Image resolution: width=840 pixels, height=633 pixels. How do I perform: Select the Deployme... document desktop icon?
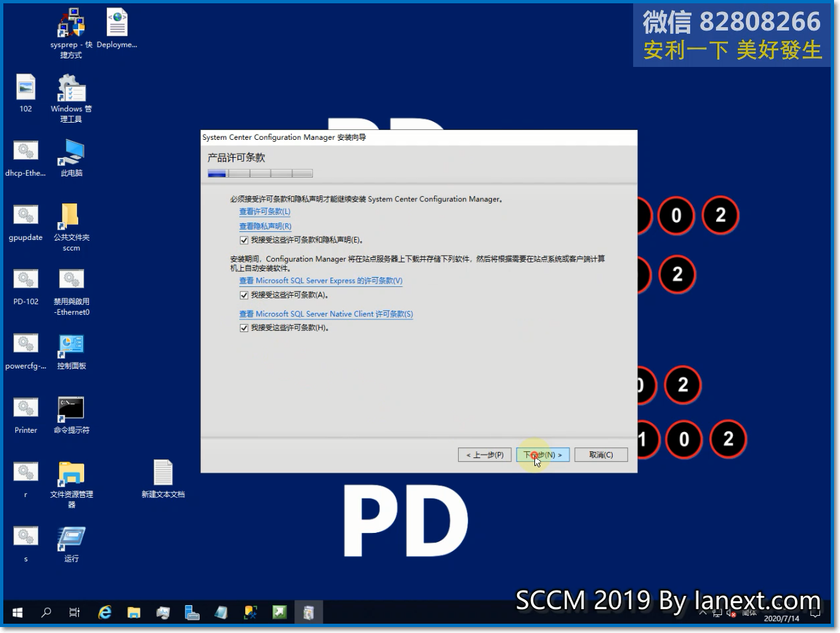[117, 29]
